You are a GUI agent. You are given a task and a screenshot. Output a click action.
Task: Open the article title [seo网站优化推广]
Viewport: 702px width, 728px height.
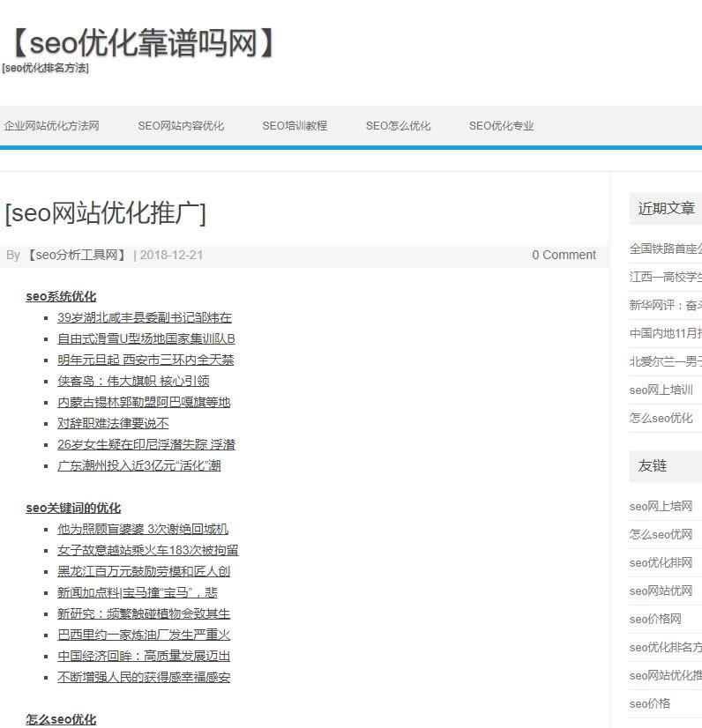[106, 213]
